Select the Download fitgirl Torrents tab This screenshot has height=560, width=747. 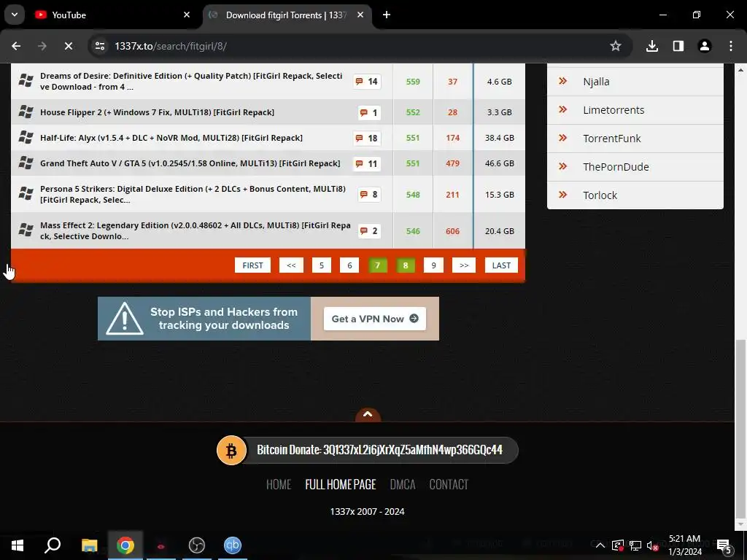[x=286, y=15]
